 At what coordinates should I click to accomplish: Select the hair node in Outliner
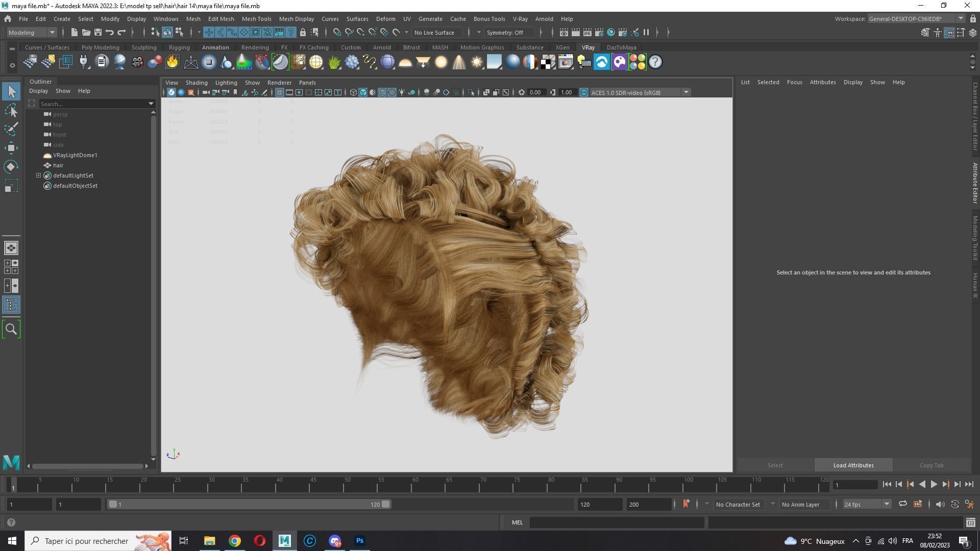point(58,165)
